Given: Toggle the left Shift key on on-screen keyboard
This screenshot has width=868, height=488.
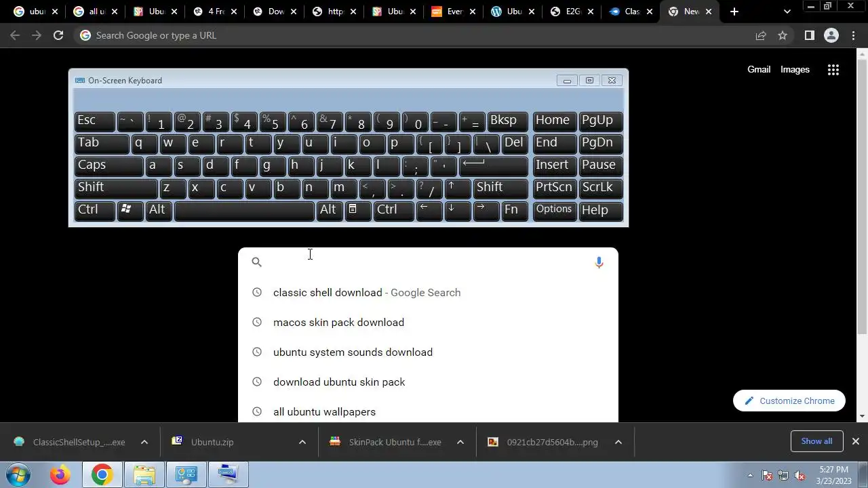Looking at the screenshot, I should (x=116, y=188).
